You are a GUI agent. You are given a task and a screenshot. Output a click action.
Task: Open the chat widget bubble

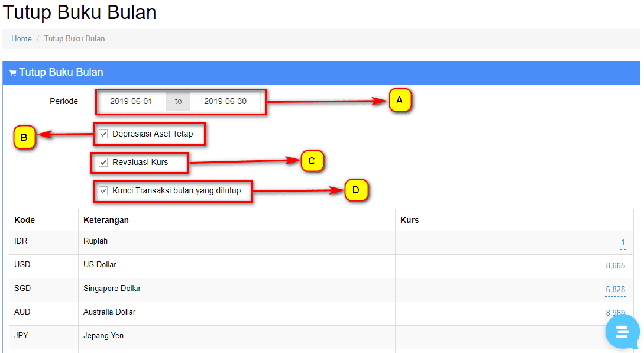pos(622,332)
